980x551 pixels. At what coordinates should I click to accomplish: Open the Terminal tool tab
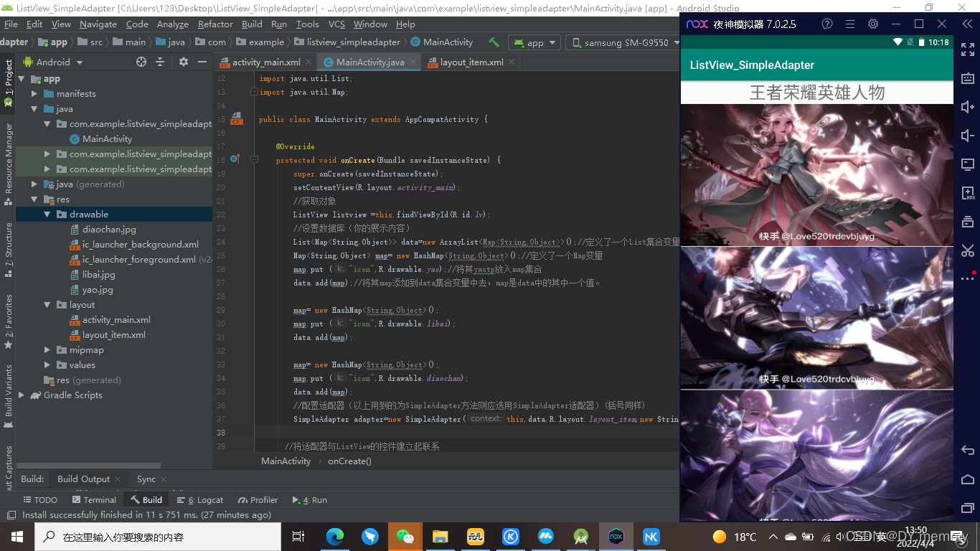pyautogui.click(x=94, y=500)
